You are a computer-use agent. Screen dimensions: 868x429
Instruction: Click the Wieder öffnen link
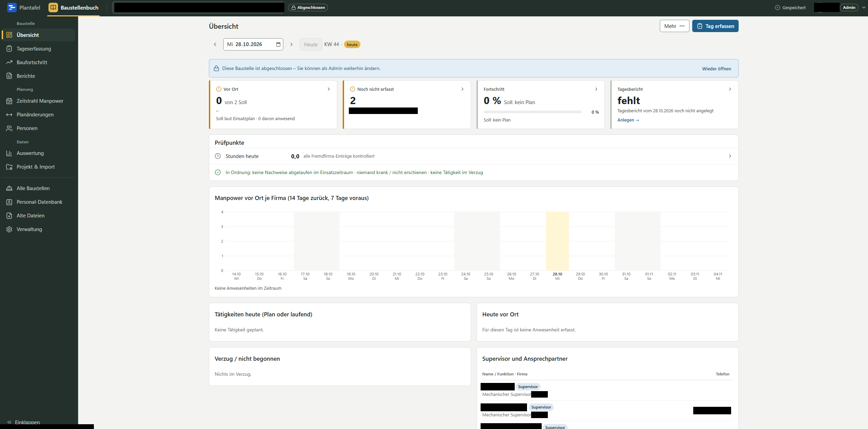pos(716,69)
